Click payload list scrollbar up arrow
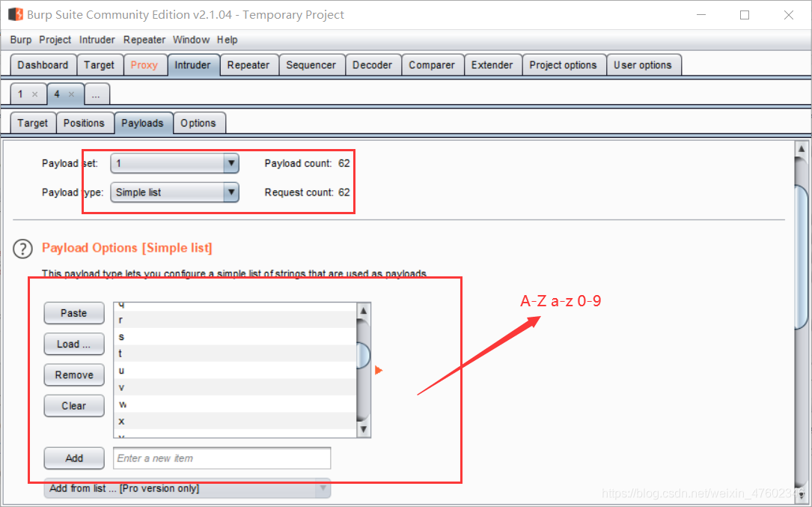This screenshot has height=507, width=812. coord(364,311)
